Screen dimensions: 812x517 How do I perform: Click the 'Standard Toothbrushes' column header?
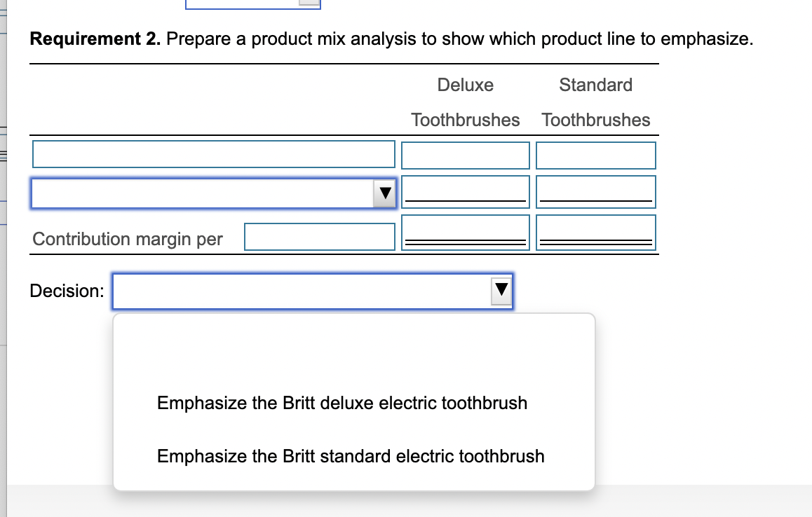click(x=595, y=102)
